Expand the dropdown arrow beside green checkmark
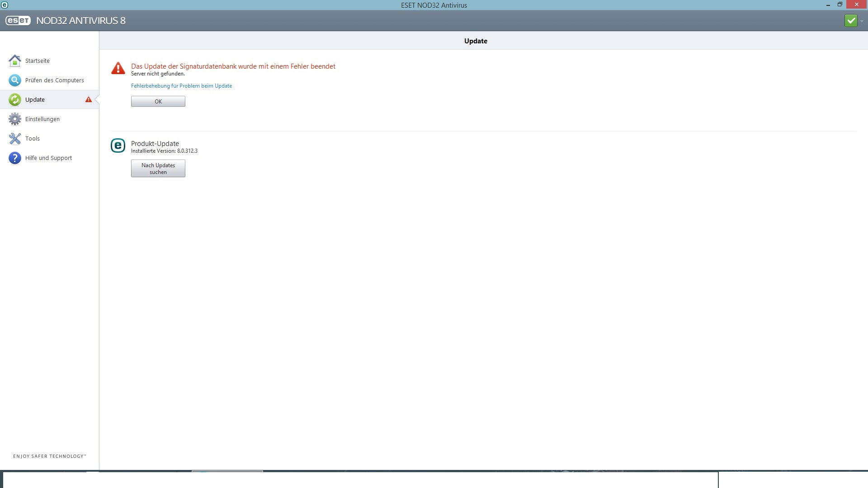The width and height of the screenshot is (868, 488). coord(862,21)
